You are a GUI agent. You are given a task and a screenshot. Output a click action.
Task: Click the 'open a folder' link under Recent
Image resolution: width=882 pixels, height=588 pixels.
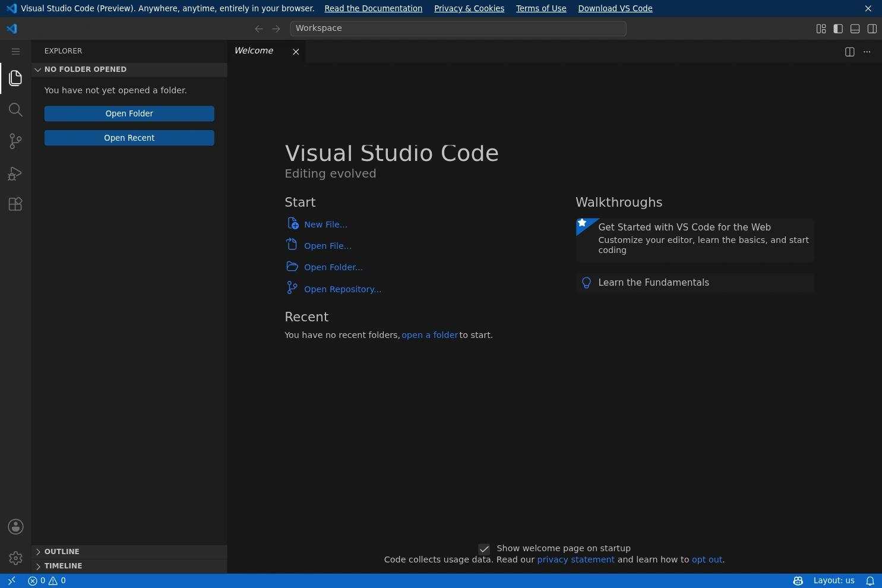(429, 335)
